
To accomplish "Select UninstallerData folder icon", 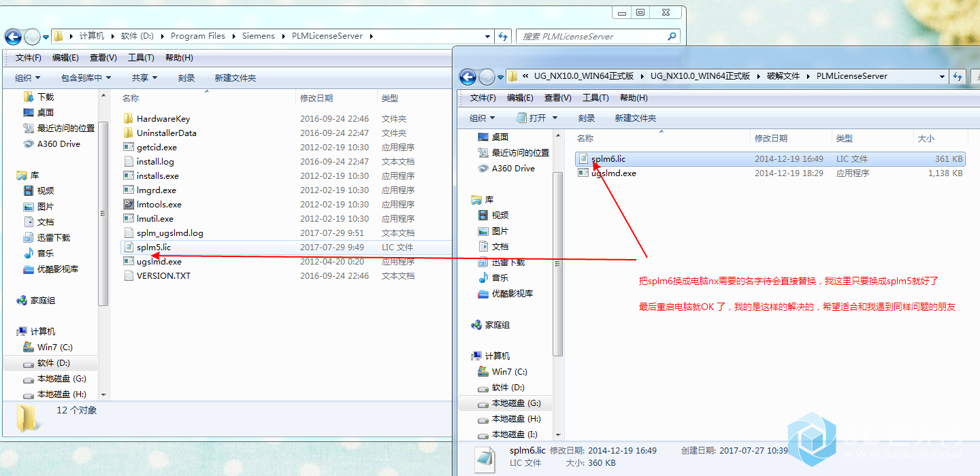I will tap(129, 133).
